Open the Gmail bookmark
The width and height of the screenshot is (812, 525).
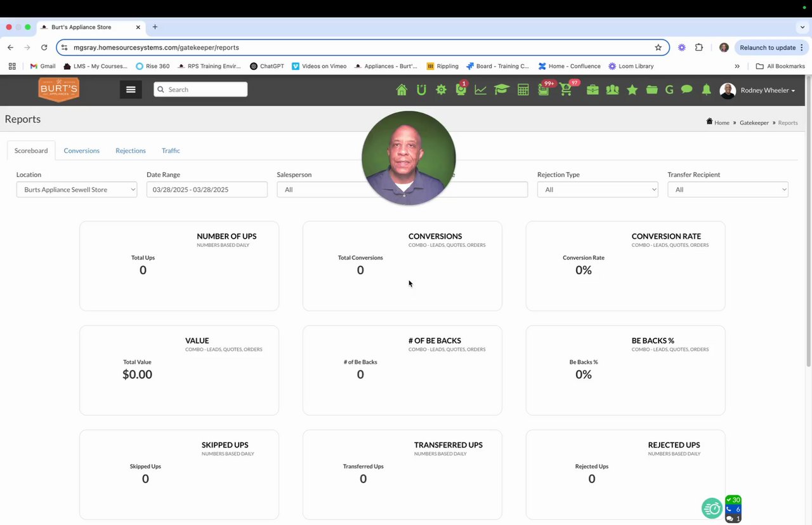(x=43, y=66)
